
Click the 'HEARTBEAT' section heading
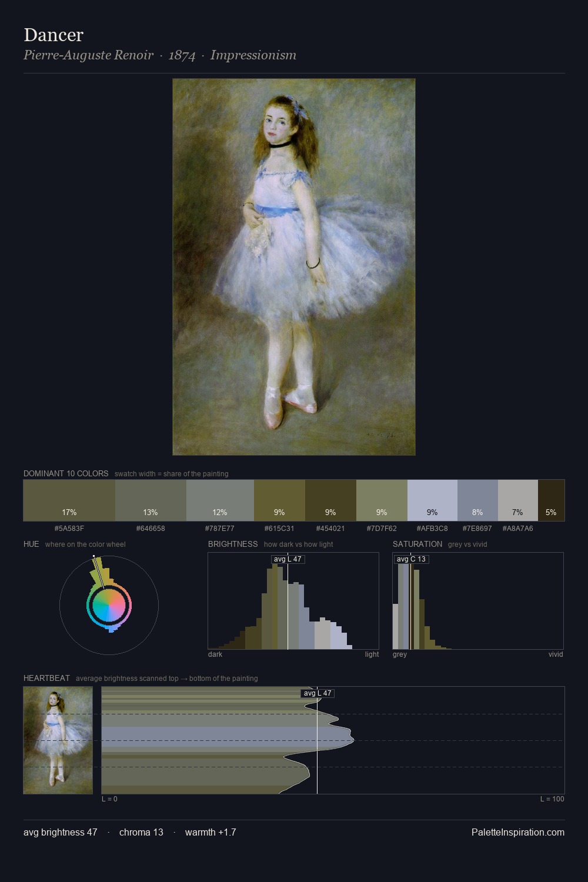coord(46,678)
